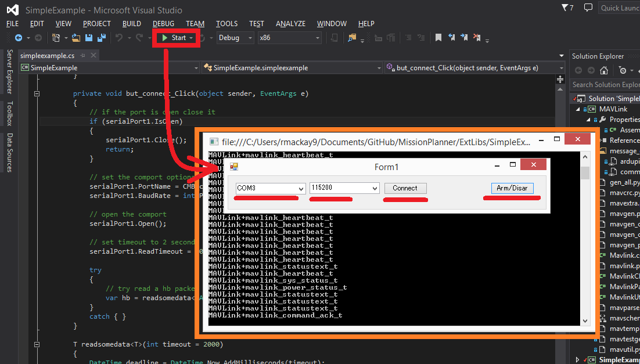Click the Arm/Disar button
Screen dimensions: 640x364
(x=512, y=188)
